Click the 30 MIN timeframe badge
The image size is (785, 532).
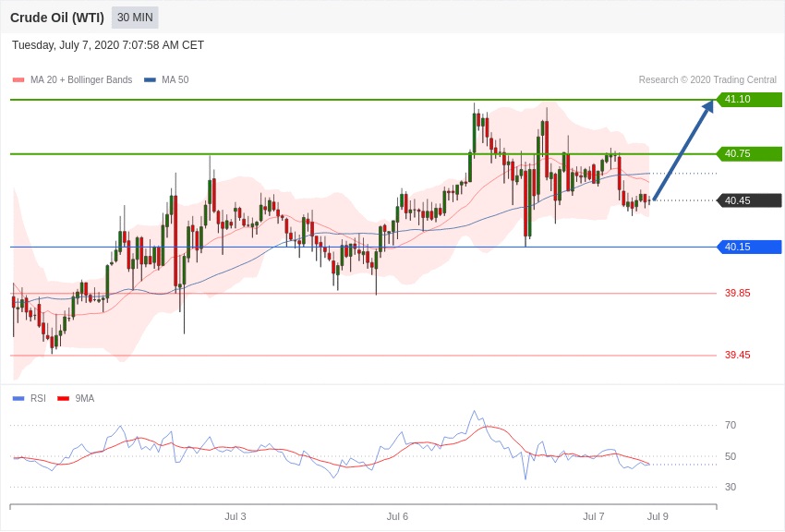135,18
